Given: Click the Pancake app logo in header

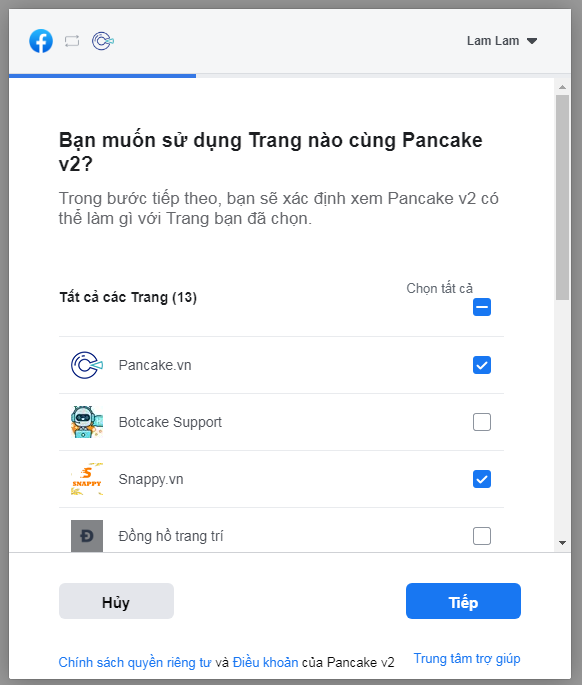Looking at the screenshot, I should pyautogui.click(x=103, y=41).
